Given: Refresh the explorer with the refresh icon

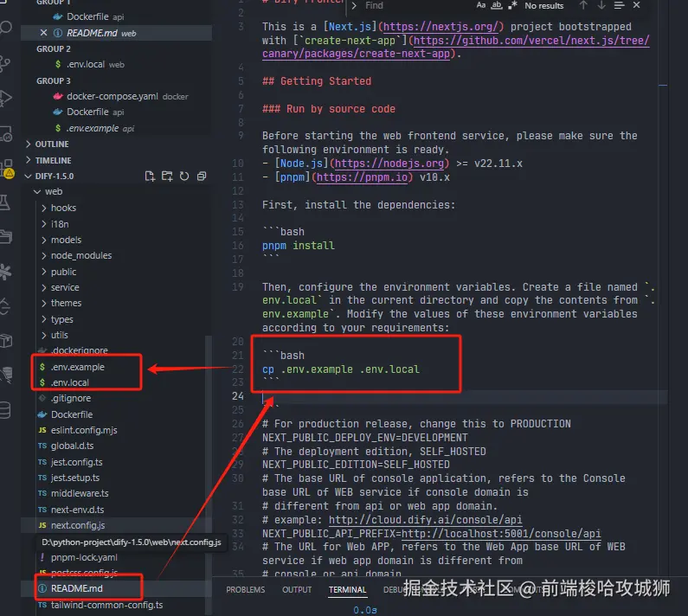Looking at the screenshot, I should (x=184, y=176).
